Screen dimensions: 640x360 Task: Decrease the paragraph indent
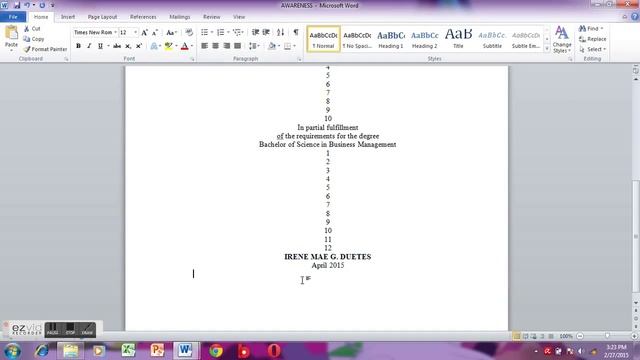point(256,32)
